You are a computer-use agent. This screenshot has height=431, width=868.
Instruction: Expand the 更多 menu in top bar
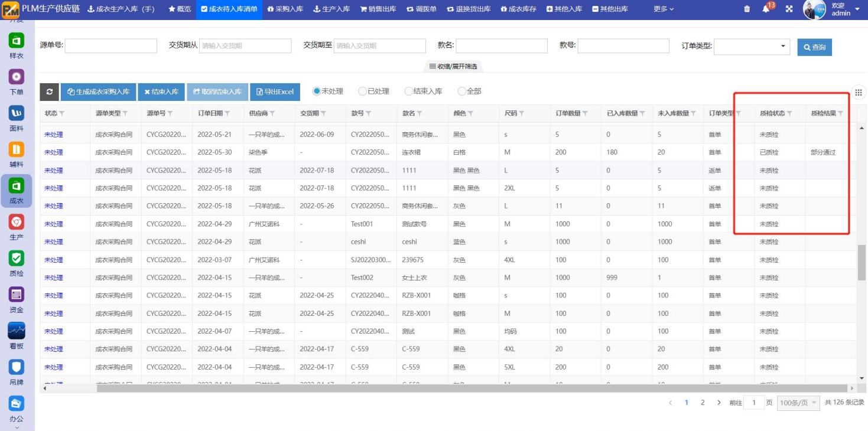(x=664, y=9)
